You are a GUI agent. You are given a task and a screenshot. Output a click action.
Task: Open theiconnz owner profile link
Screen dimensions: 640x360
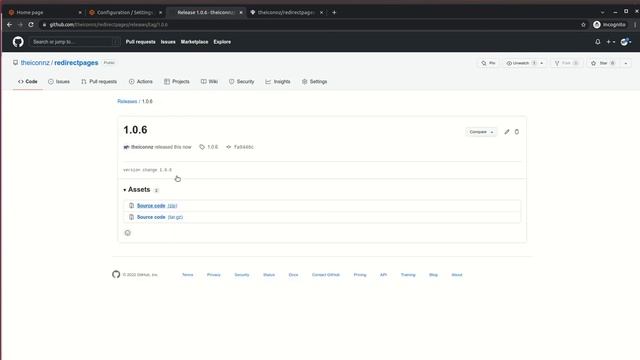[x=35, y=63]
